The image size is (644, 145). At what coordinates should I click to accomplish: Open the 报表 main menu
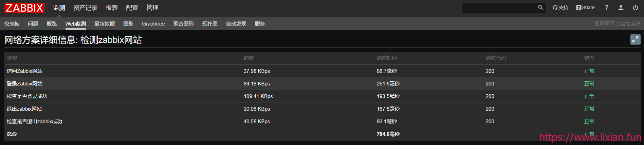click(112, 8)
